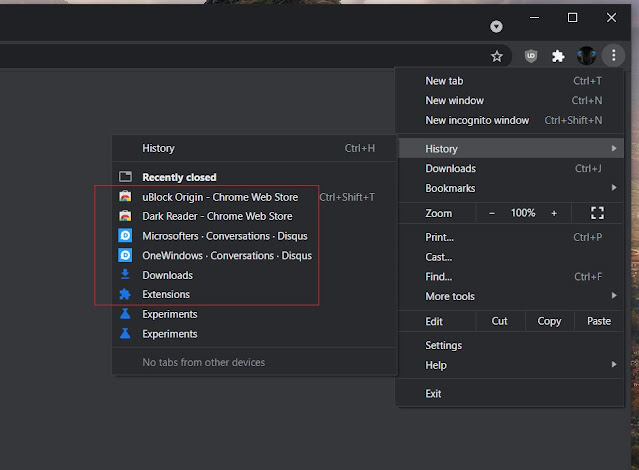Click the Zoom label in the menu
Image resolution: width=639 pixels, height=470 pixels.
438,213
